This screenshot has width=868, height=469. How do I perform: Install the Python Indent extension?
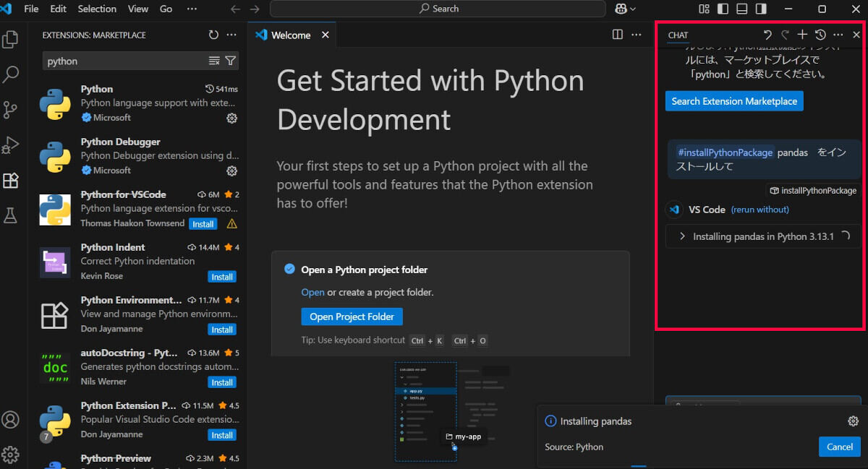click(222, 277)
